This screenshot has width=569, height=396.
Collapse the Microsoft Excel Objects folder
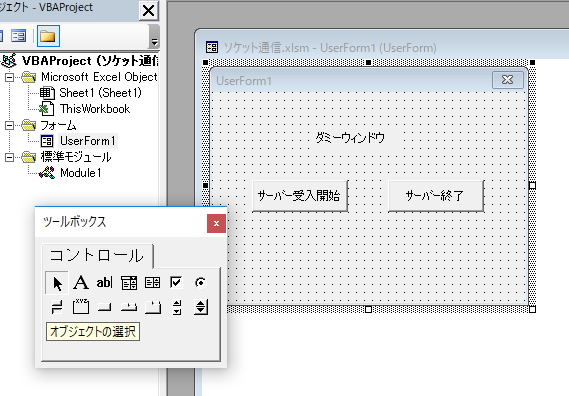[x=9, y=77]
